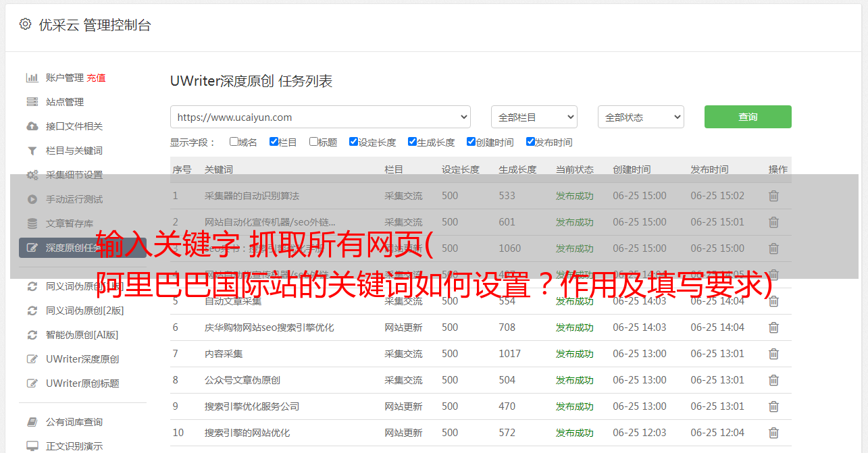Click 搜索引擎的网站优化 keyword cell
868x453 pixels.
[x=247, y=433]
